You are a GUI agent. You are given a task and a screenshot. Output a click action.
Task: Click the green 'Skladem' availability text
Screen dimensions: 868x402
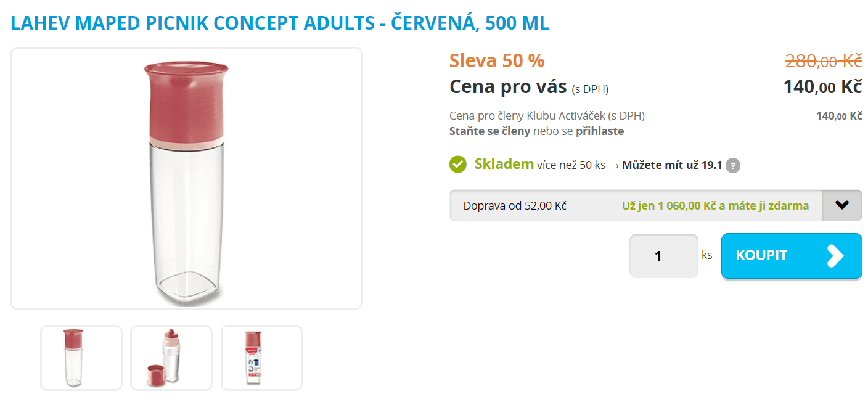tap(504, 164)
